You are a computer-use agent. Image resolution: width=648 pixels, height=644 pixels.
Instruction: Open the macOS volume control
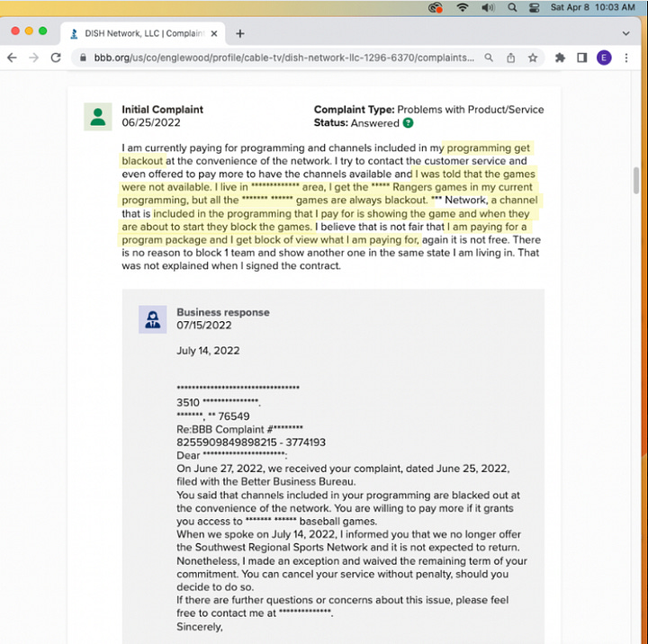tap(488, 7)
